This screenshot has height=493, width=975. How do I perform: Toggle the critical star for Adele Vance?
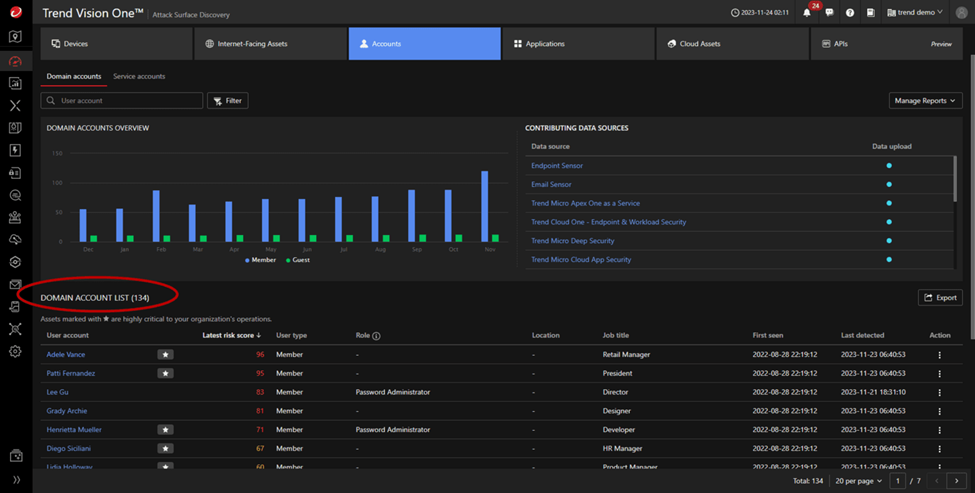[165, 354]
